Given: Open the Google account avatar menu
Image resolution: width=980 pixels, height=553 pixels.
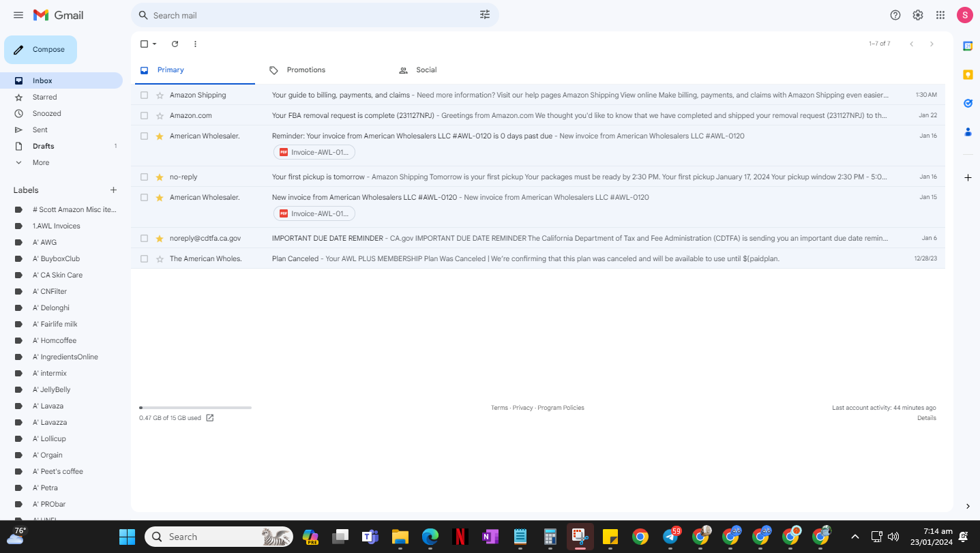Looking at the screenshot, I should pyautogui.click(x=964, y=15).
